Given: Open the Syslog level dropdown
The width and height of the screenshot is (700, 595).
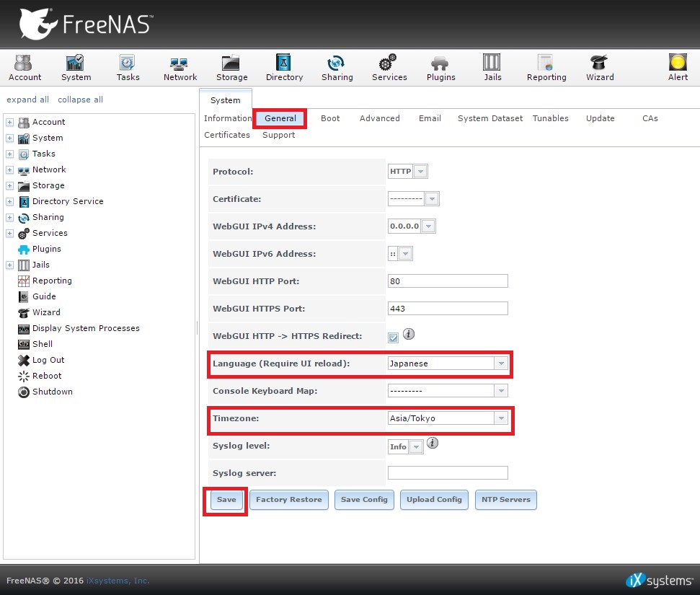Looking at the screenshot, I should (x=416, y=446).
